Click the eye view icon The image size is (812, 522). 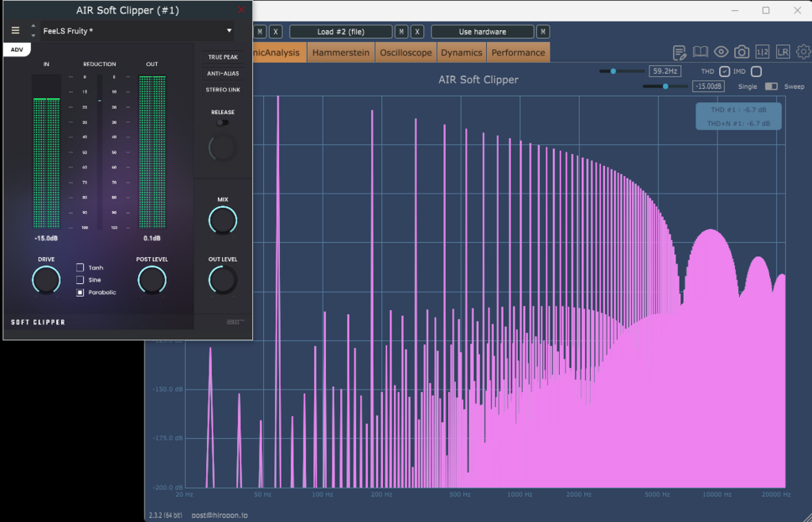point(721,52)
